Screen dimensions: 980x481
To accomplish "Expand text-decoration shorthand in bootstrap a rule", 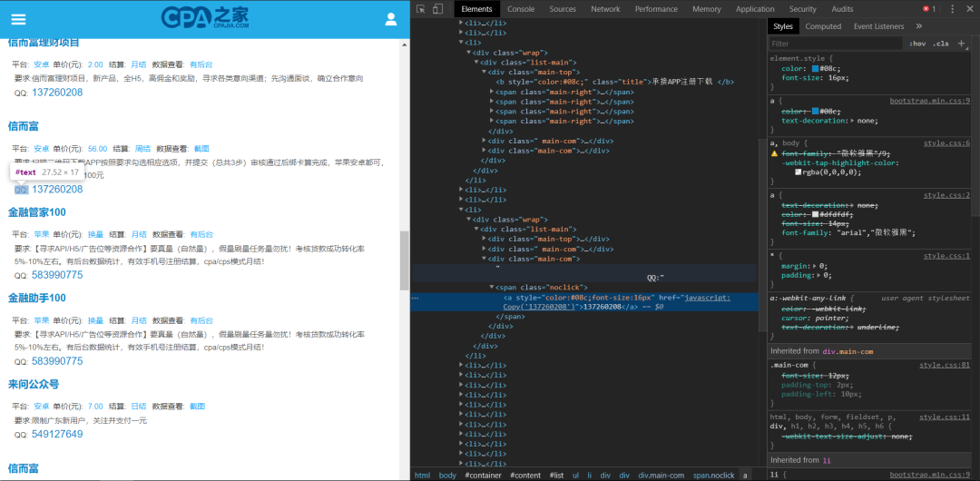I will coord(854,121).
